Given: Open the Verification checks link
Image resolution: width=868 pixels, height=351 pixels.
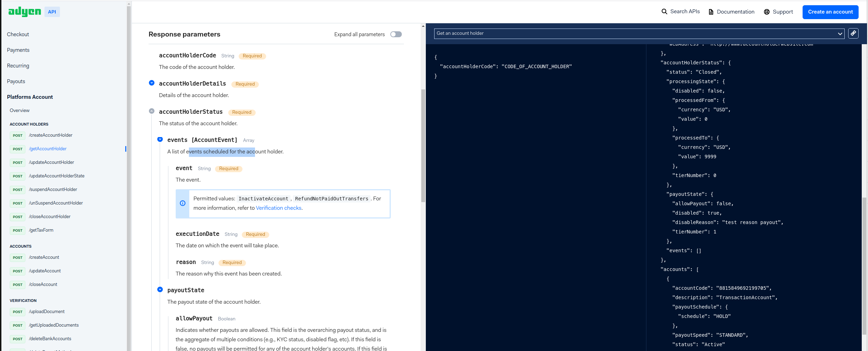Looking at the screenshot, I should [278, 208].
